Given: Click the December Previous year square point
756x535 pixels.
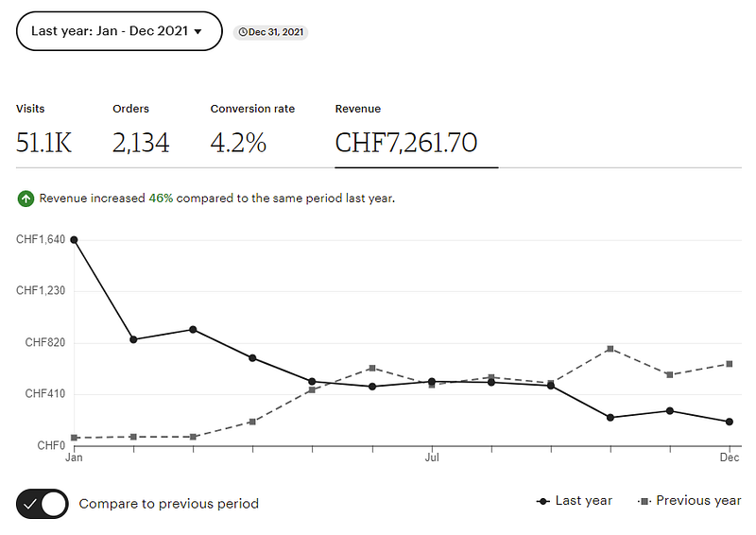Looking at the screenshot, I should (729, 364).
